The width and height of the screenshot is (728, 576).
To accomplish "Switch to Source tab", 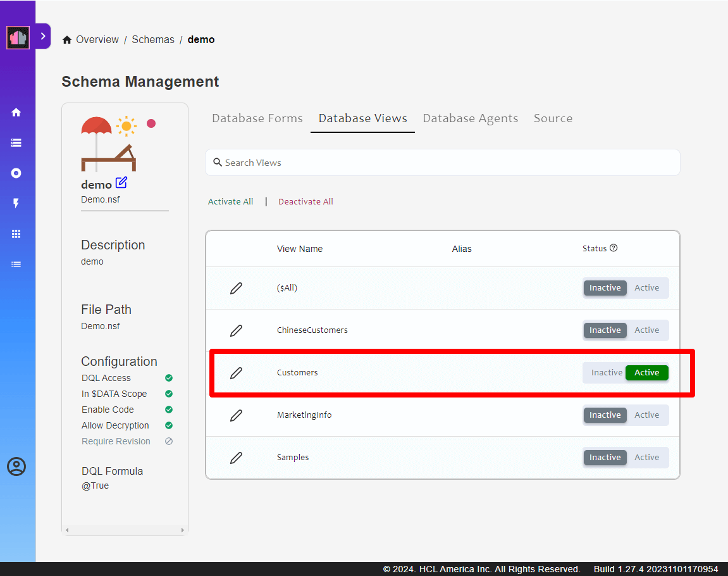I will point(553,118).
